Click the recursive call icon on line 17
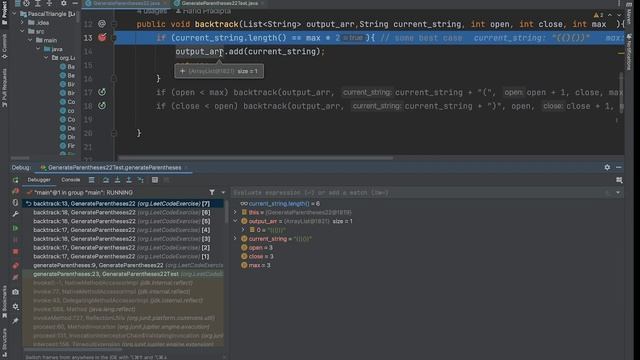The height and width of the screenshot is (360, 640). (x=102, y=92)
